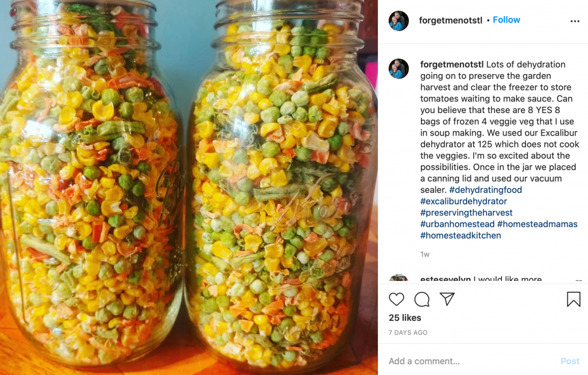The image size is (588, 375).
Task: Click the forgetmenotstl avatar in the header
Action: [399, 21]
